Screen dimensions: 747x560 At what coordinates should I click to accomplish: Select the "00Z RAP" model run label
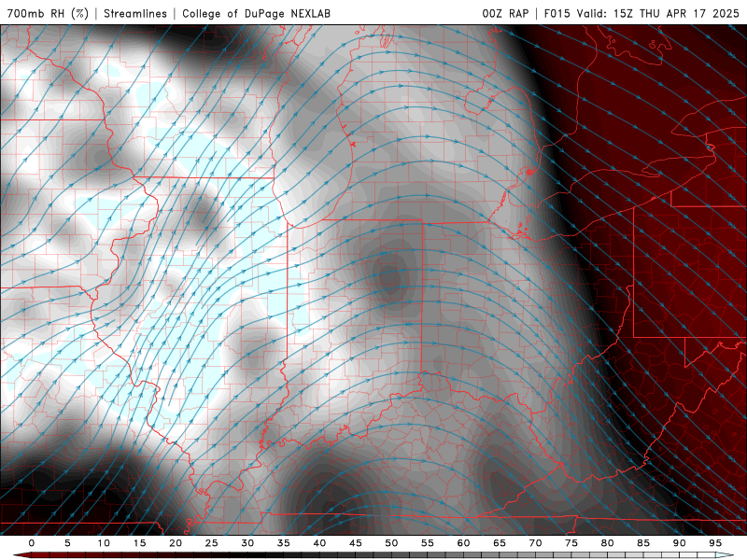[x=505, y=13]
